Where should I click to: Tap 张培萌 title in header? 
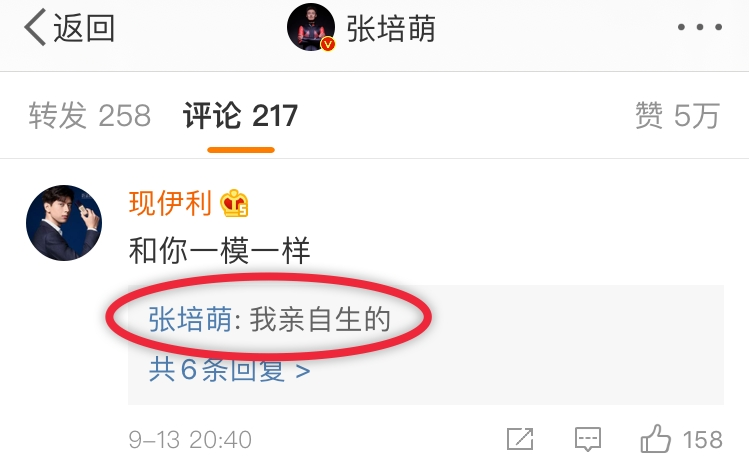coord(391,28)
